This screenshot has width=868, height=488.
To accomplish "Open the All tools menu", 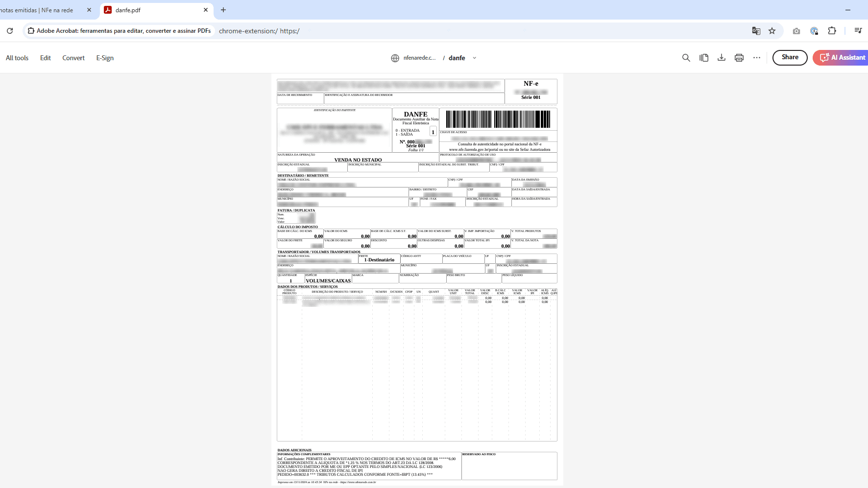I will 17,58.
